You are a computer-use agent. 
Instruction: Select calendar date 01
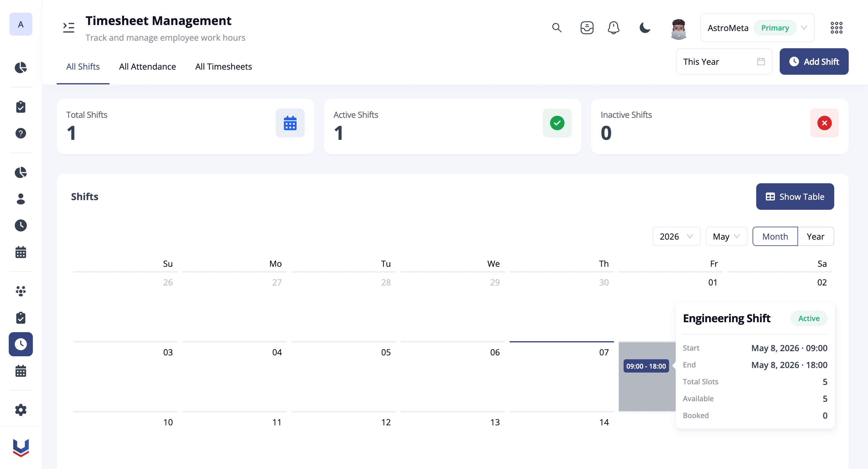[671, 306]
